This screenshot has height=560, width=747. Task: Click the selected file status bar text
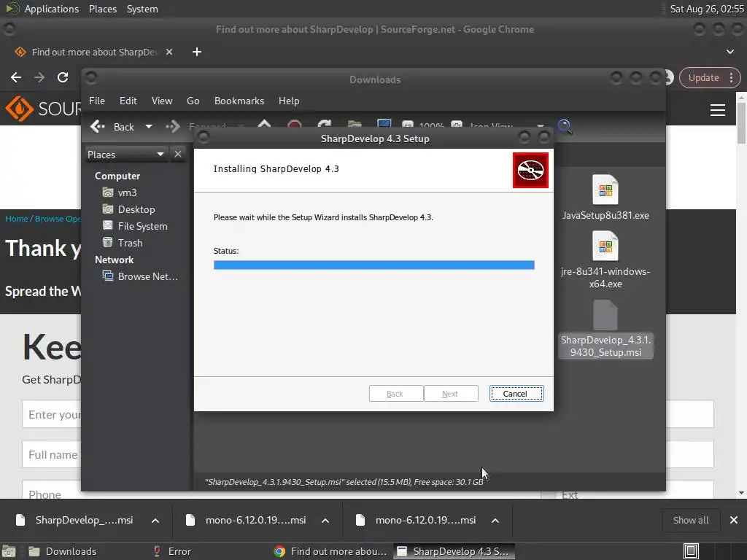coord(344,482)
